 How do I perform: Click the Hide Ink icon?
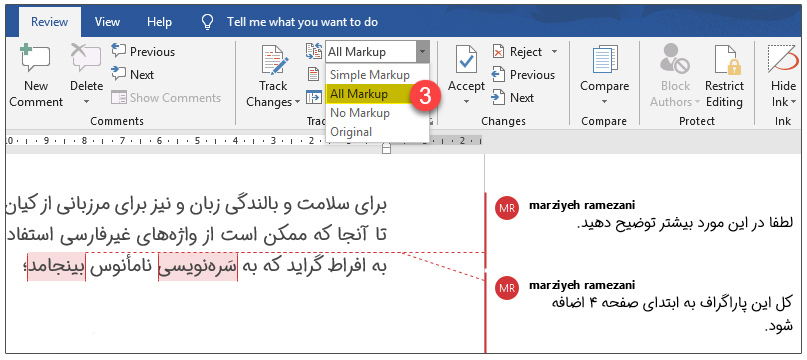[x=783, y=59]
